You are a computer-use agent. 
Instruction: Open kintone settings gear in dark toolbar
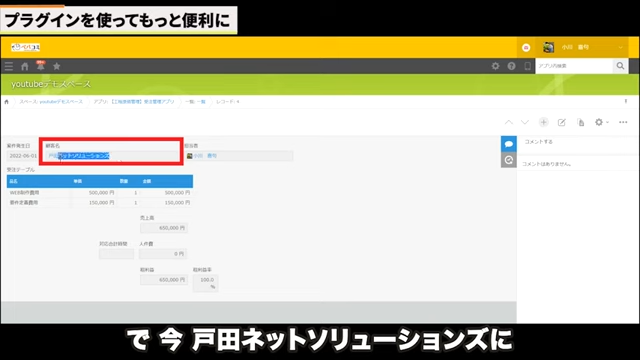click(x=495, y=66)
